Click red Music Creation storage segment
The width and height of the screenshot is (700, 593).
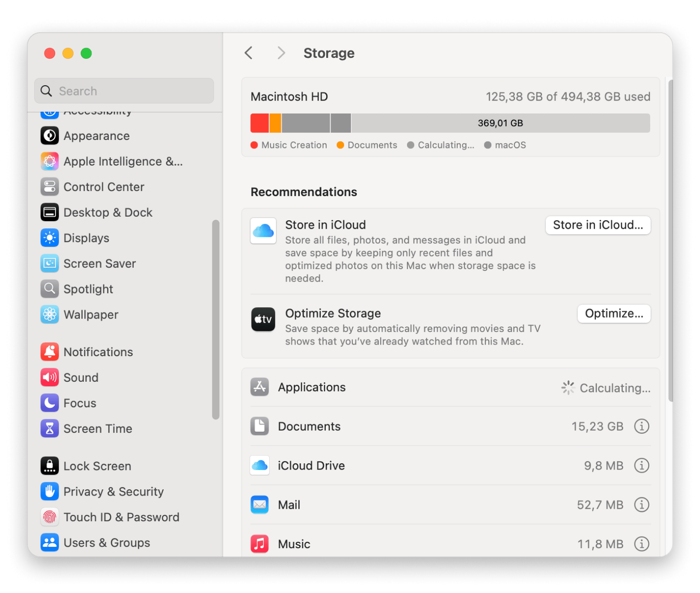click(259, 123)
